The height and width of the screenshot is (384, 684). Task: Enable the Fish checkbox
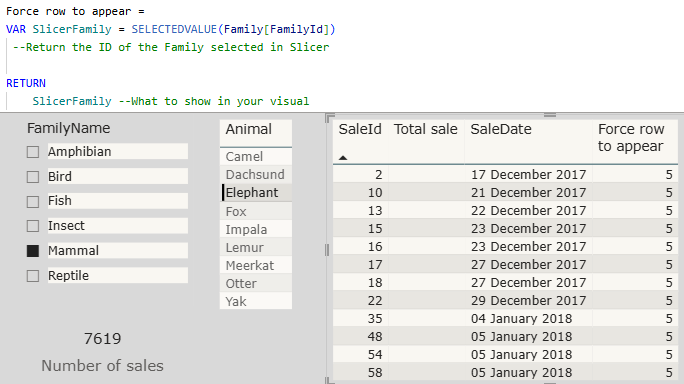33,202
